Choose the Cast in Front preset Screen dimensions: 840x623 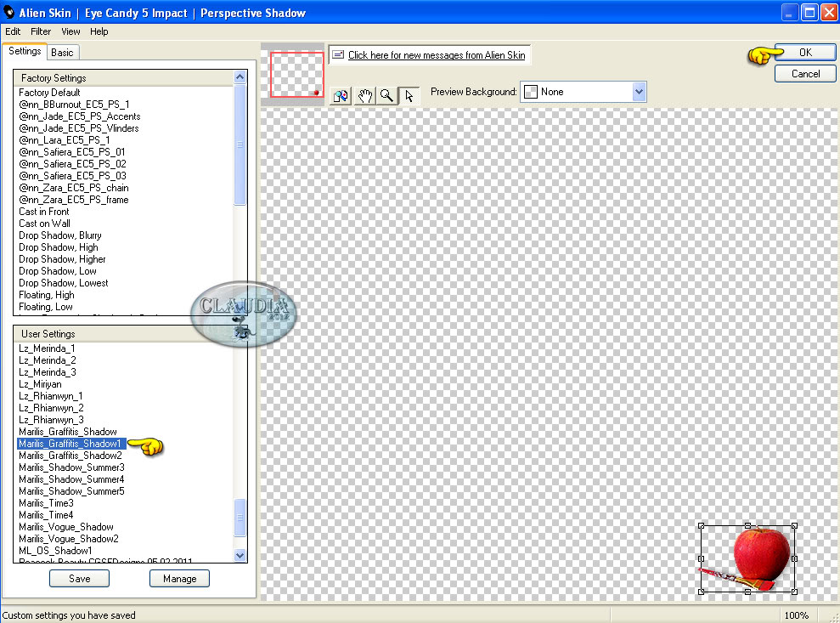point(44,212)
